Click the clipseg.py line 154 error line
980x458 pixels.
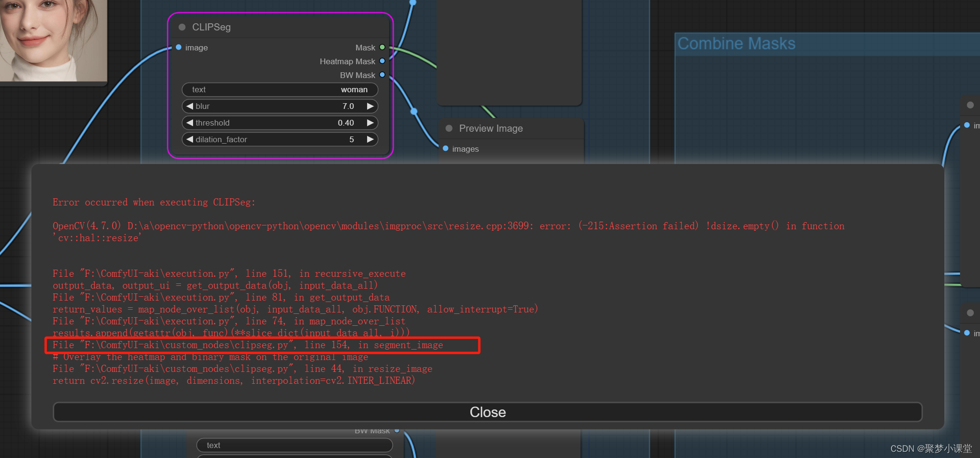[x=248, y=345]
